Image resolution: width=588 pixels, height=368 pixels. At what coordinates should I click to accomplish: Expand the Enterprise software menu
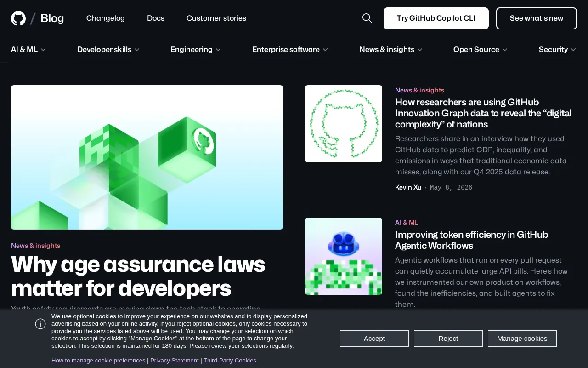tap(290, 49)
